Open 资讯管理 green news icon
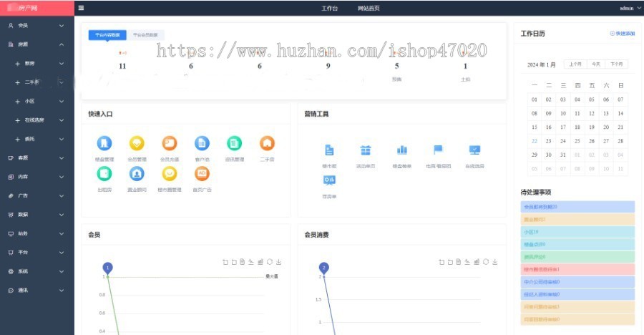644x335 pixels. 235,143
